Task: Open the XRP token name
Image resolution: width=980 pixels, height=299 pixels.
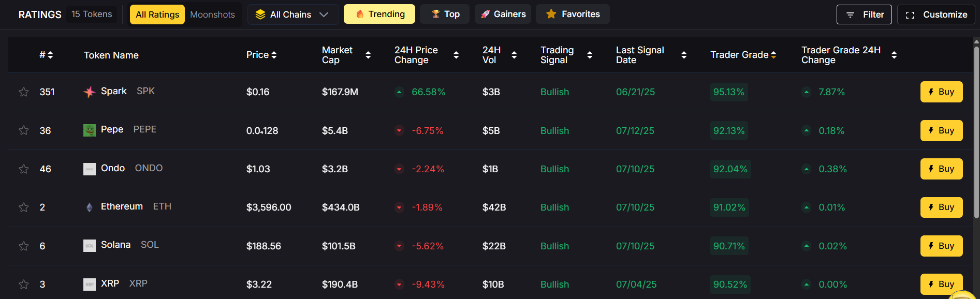Action: click(124, 283)
